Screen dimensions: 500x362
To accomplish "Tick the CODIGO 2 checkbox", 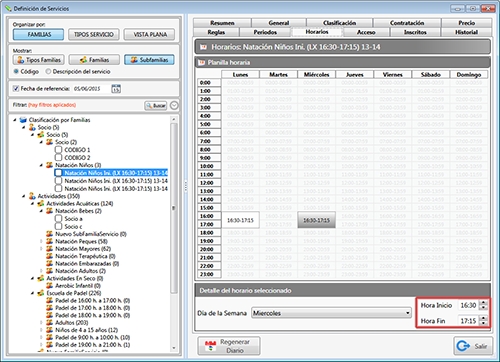I will coord(58,157).
